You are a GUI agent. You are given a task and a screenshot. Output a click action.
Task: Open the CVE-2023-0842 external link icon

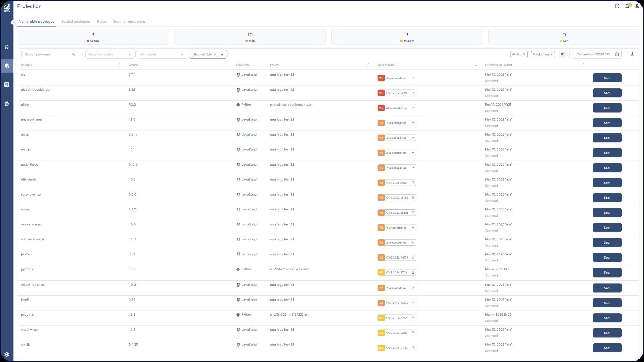pos(413,348)
